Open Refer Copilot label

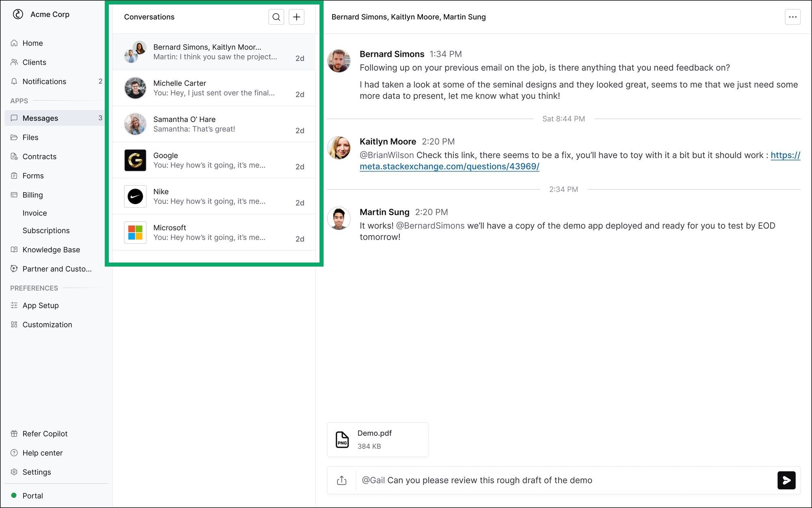pyautogui.click(x=45, y=434)
